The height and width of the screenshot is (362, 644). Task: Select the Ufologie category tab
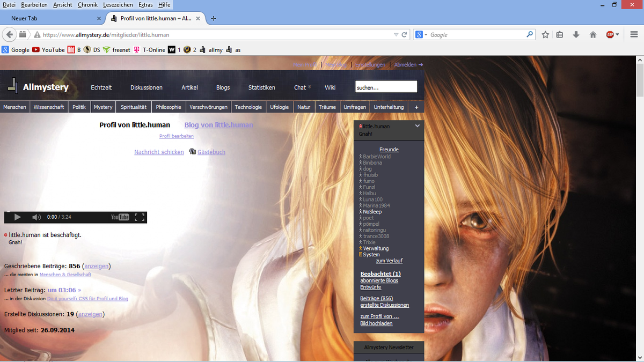point(280,107)
